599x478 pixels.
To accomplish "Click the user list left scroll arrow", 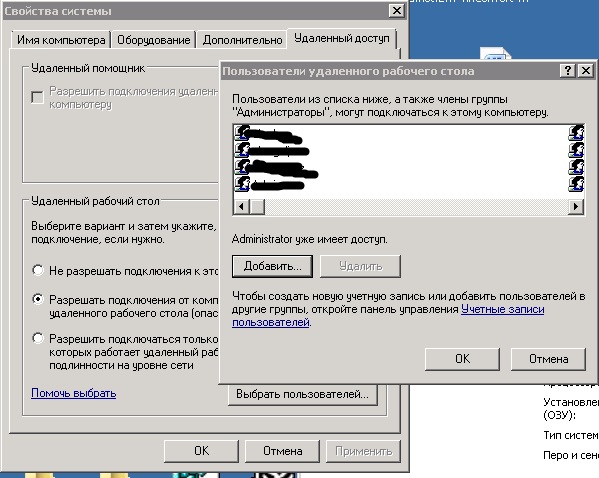I will (241, 207).
